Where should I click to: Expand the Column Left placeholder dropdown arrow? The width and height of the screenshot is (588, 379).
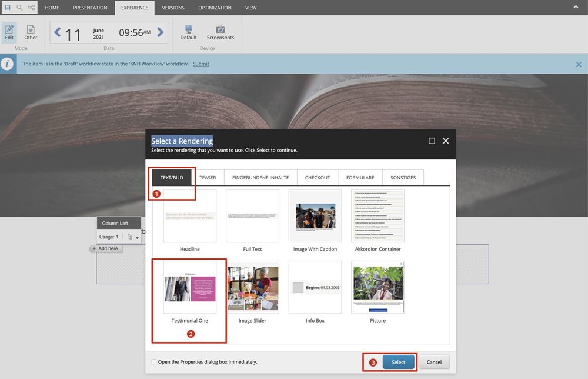click(x=137, y=238)
